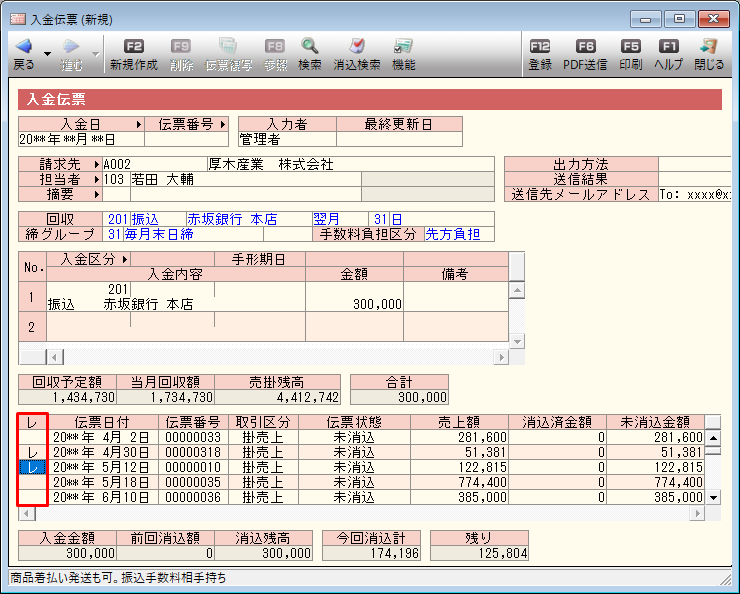Open the dropdown arrow next to 戻る
This screenshot has height=594, width=740.
(47, 54)
